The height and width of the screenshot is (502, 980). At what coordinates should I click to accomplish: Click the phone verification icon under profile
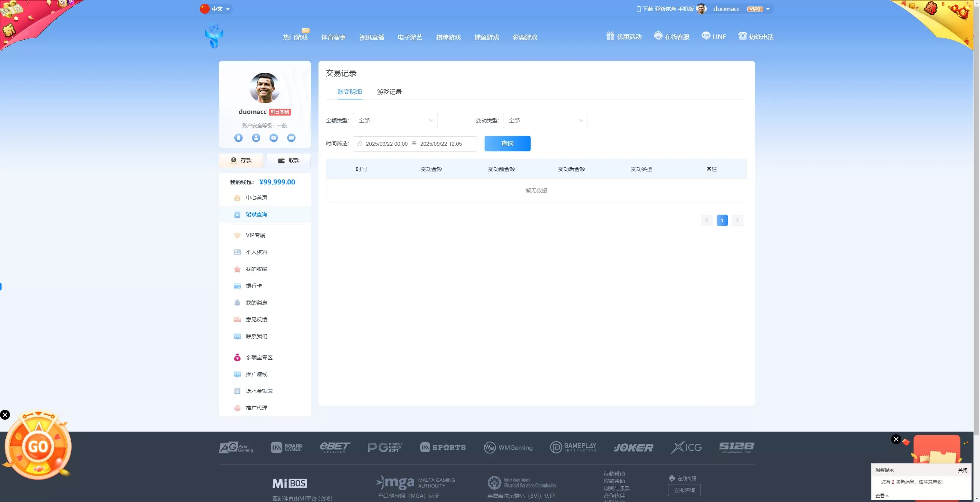(x=238, y=138)
